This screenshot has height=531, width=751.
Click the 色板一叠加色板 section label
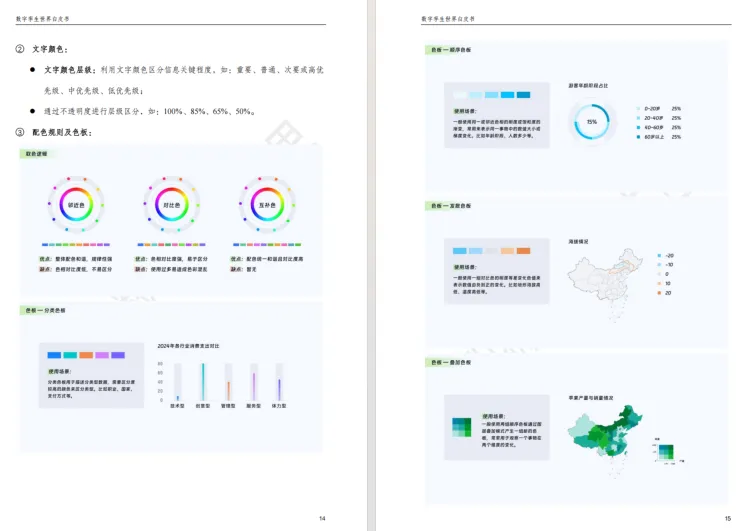[x=450, y=362]
